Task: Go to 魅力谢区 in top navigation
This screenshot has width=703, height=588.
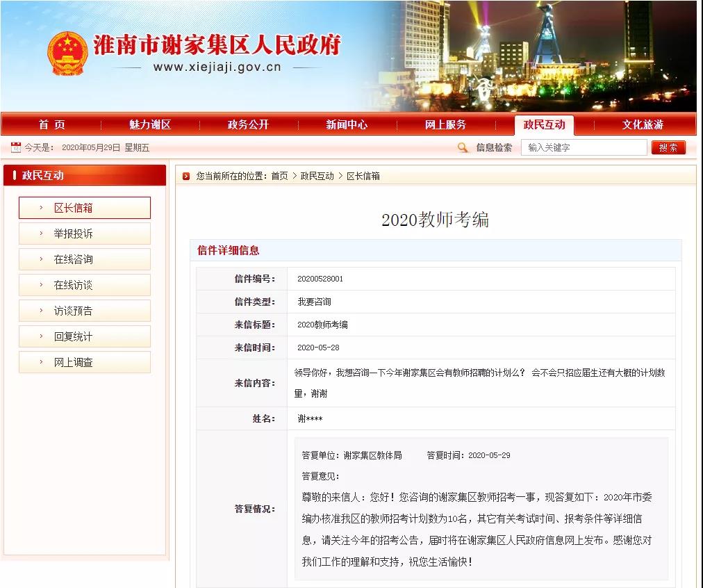Action: tap(150, 124)
